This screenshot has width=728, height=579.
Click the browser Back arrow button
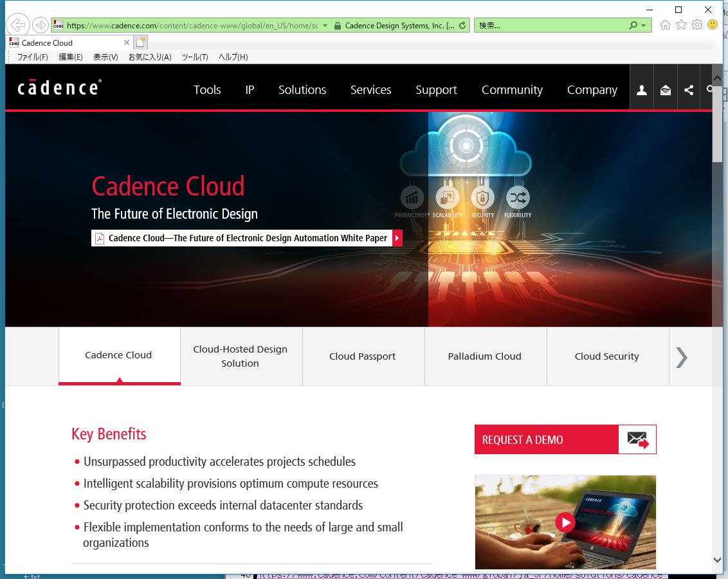[x=18, y=24]
